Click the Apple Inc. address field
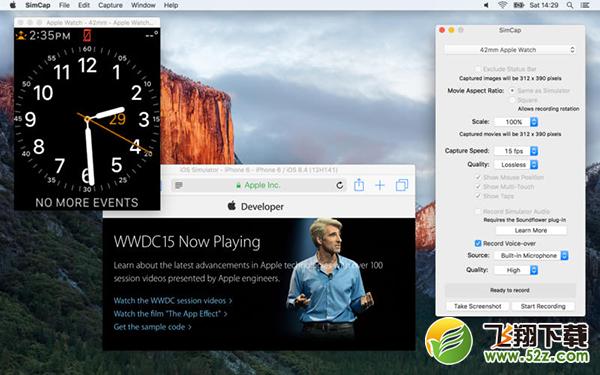 [259, 186]
